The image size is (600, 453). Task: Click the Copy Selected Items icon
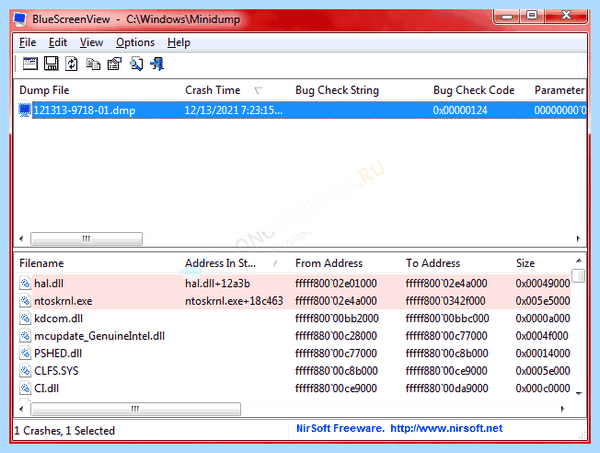93,64
